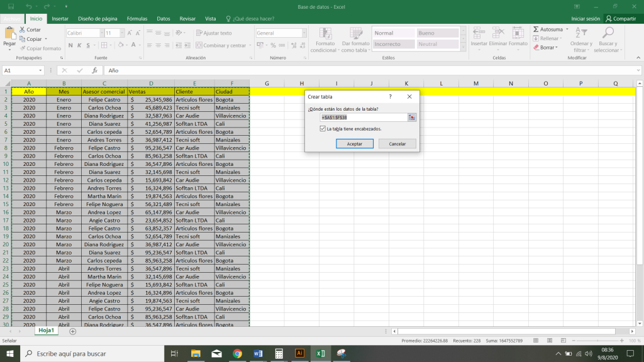Switch to the Diseño de página tab
Image resolution: width=644 pixels, height=362 pixels.
pos(97,19)
